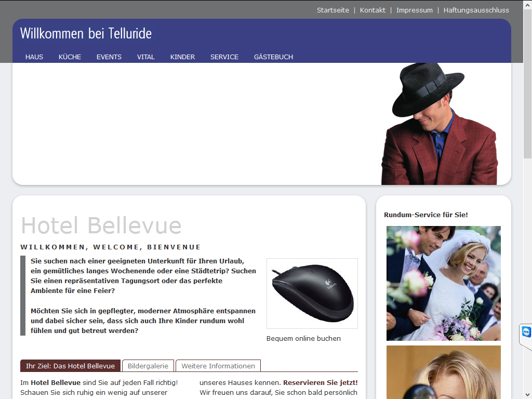The height and width of the screenshot is (399, 532).
Task: View the Haftungsausschluss page
Action: pyautogui.click(x=476, y=10)
